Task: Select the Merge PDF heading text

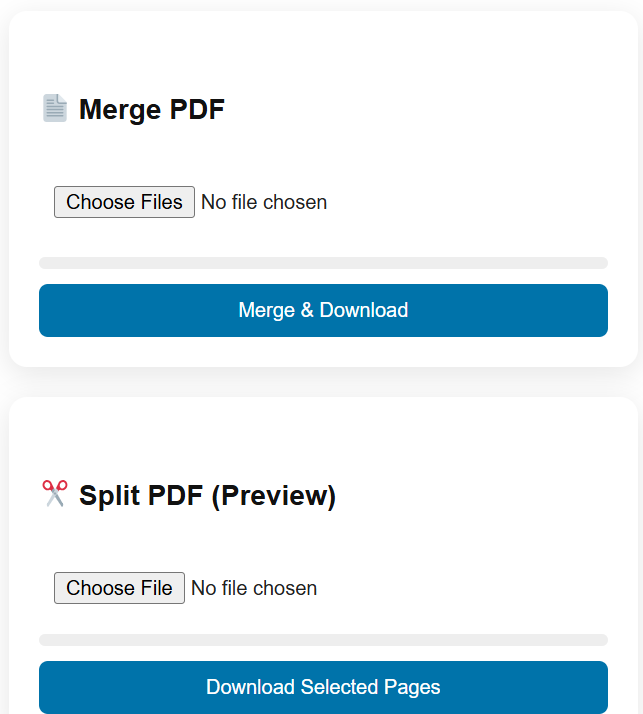Action: [x=152, y=110]
